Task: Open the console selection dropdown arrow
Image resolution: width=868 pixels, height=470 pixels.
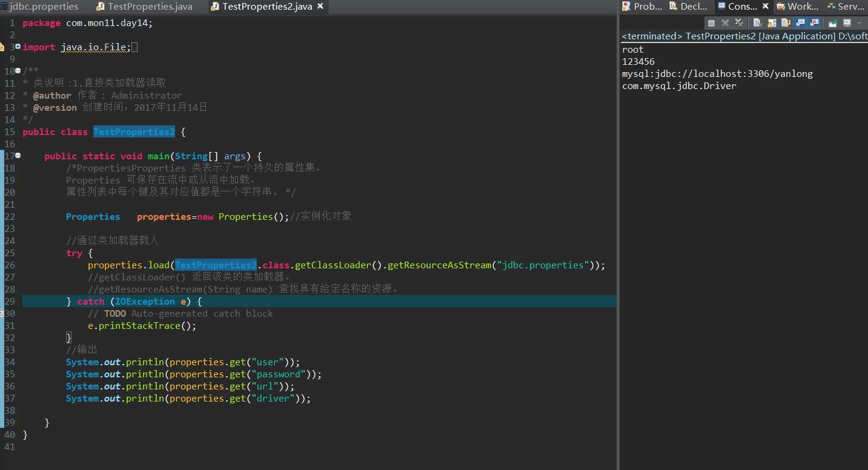Action: click(859, 23)
